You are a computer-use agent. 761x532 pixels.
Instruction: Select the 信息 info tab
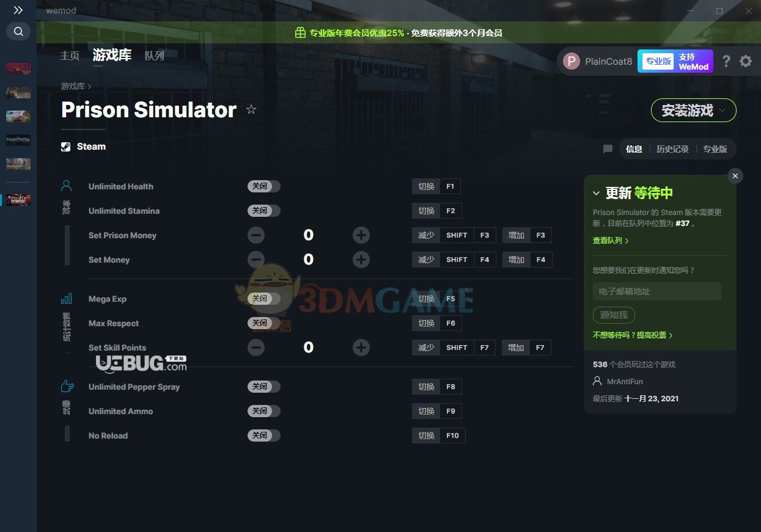pyautogui.click(x=634, y=149)
